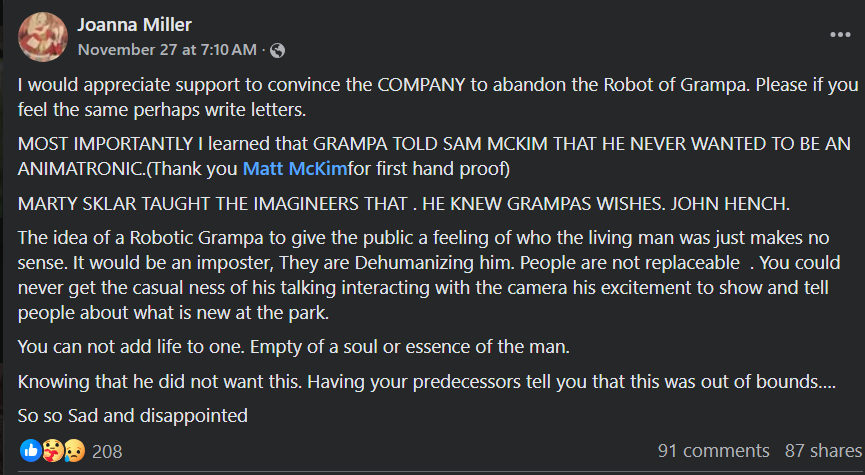This screenshot has height=475, width=865.
Task: Click the 'So so Sad and disappointed' line
Action: click(x=133, y=415)
